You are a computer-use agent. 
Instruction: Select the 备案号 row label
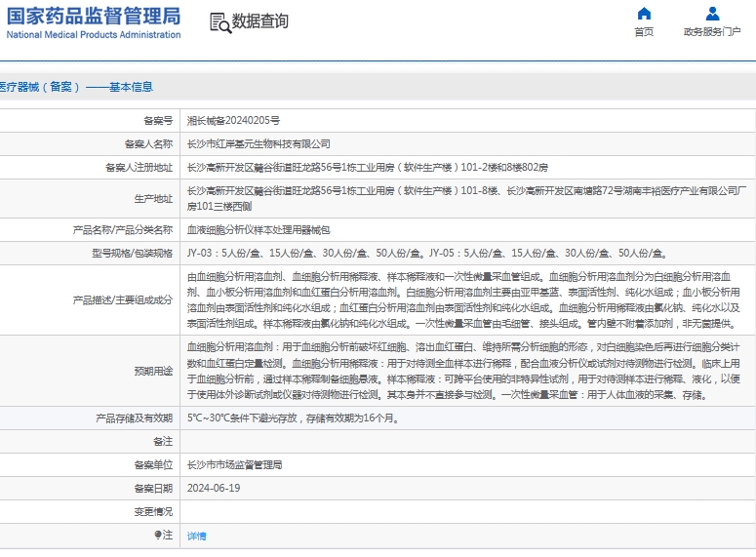pos(158,121)
